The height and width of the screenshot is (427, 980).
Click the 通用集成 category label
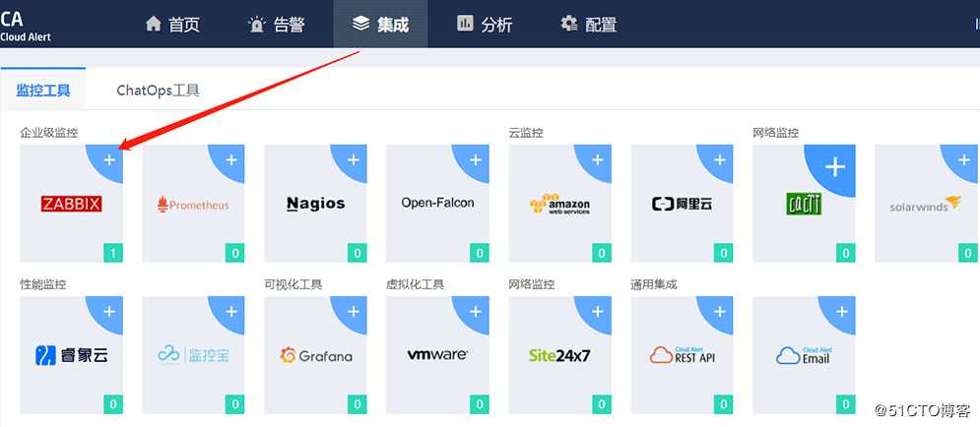pyautogui.click(x=654, y=284)
